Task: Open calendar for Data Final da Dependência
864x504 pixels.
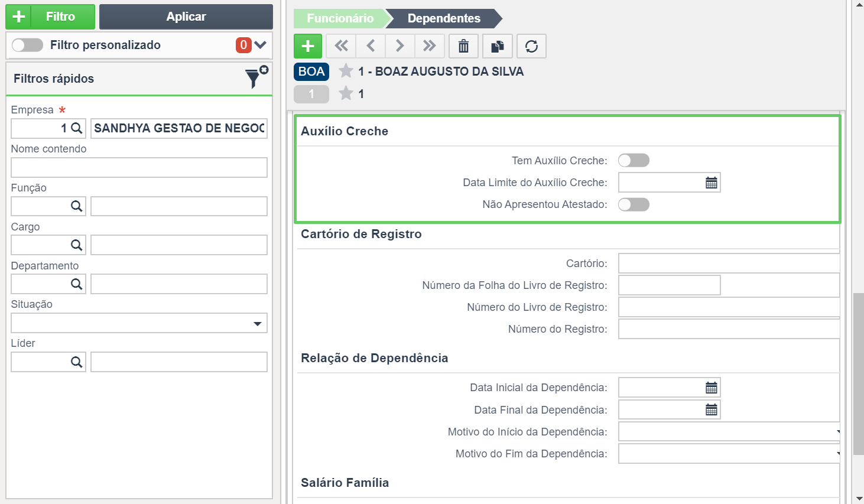Action: (x=711, y=410)
